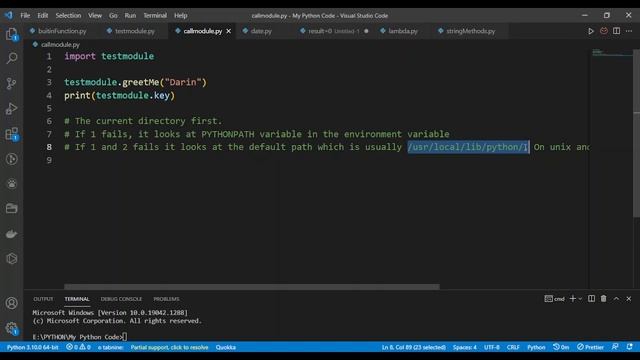Close the terminal panel

(629, 299)
